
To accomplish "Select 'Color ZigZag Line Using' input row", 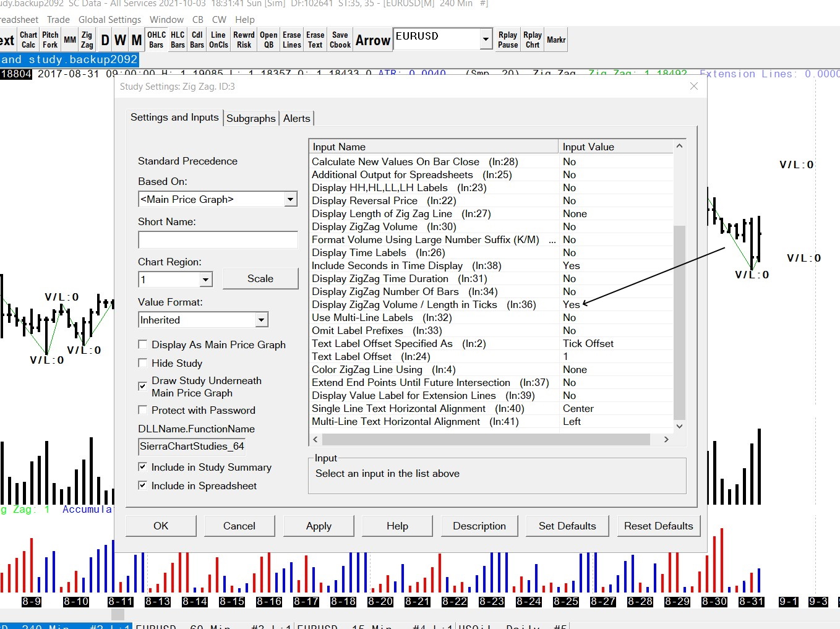I will pos(491,370).
